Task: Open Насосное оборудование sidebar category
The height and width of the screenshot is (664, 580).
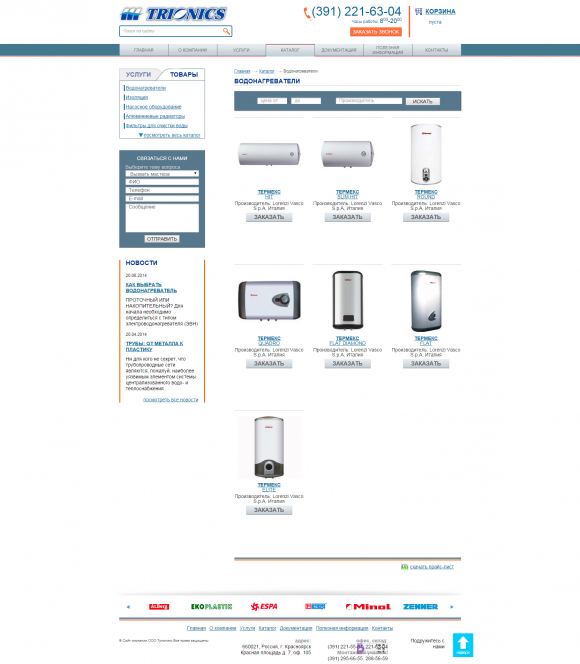Action: point(153,107)
